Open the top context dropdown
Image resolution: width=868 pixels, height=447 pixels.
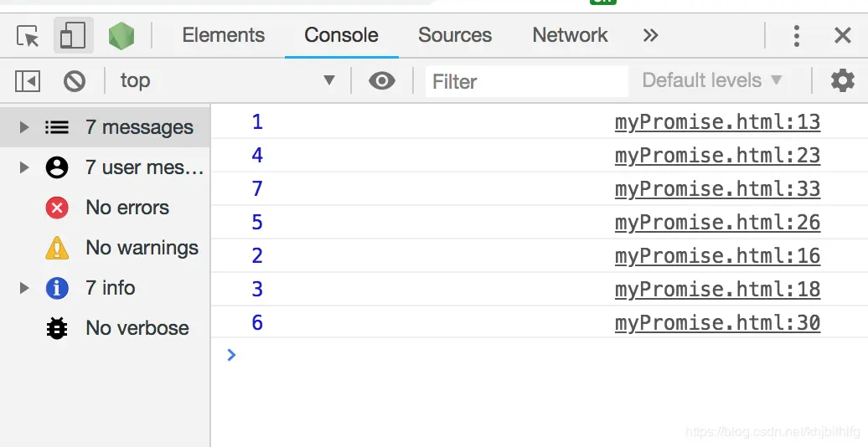pyautogui.click(x=228, y=80)
